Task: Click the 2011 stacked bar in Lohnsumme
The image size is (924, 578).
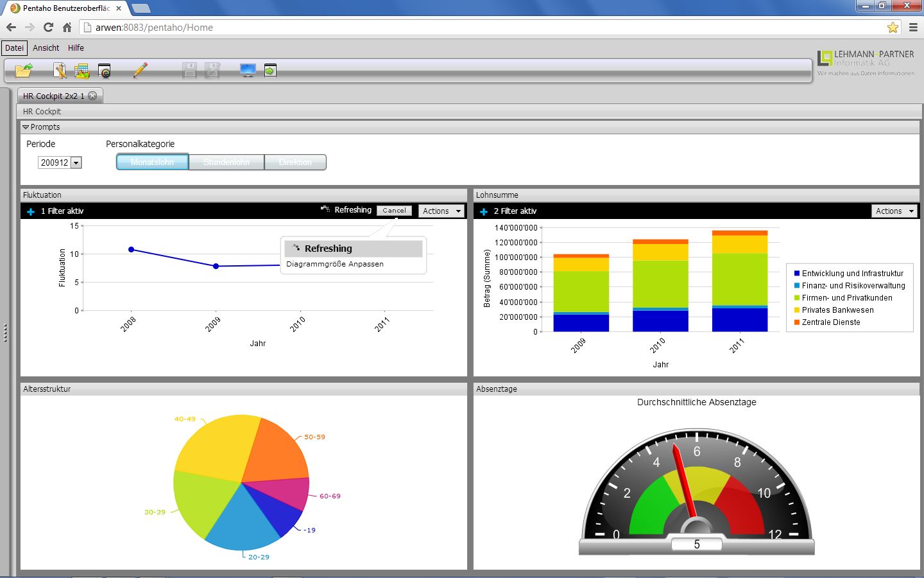Action: pyautogui.click(x=740, y=281)
